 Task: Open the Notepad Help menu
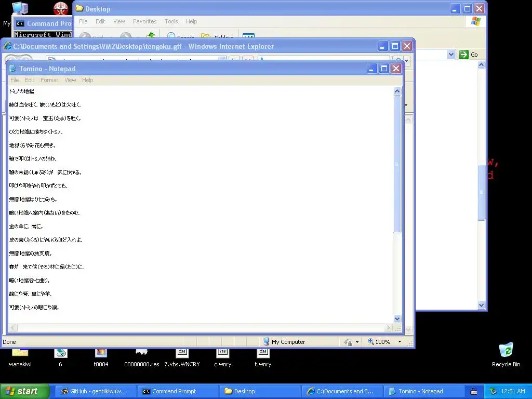87,80
